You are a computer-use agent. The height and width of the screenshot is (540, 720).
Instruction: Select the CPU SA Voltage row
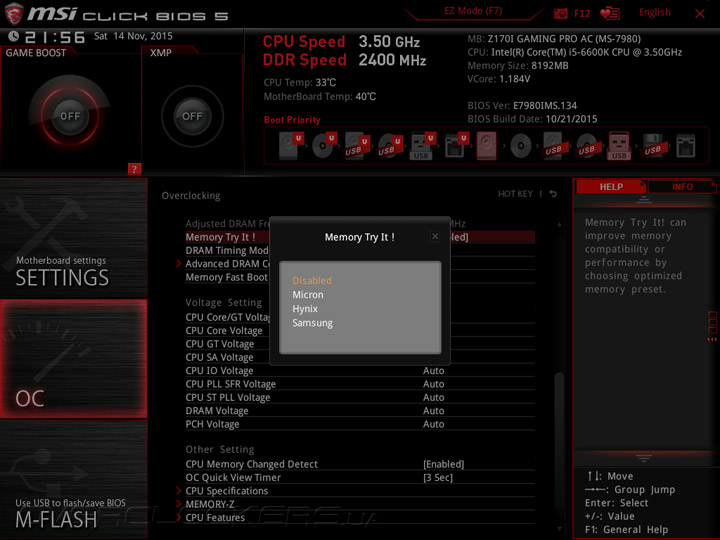tap(360, 357)
